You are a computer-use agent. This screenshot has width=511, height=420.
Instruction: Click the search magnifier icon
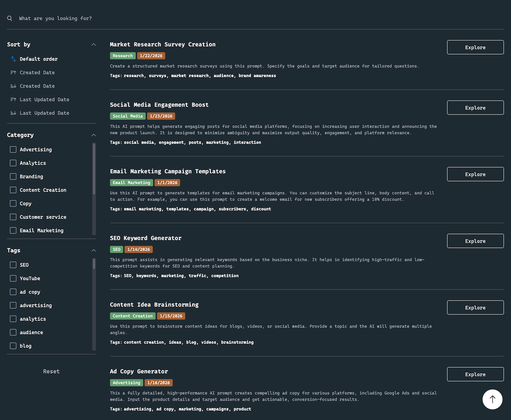[x=10, y=18]
